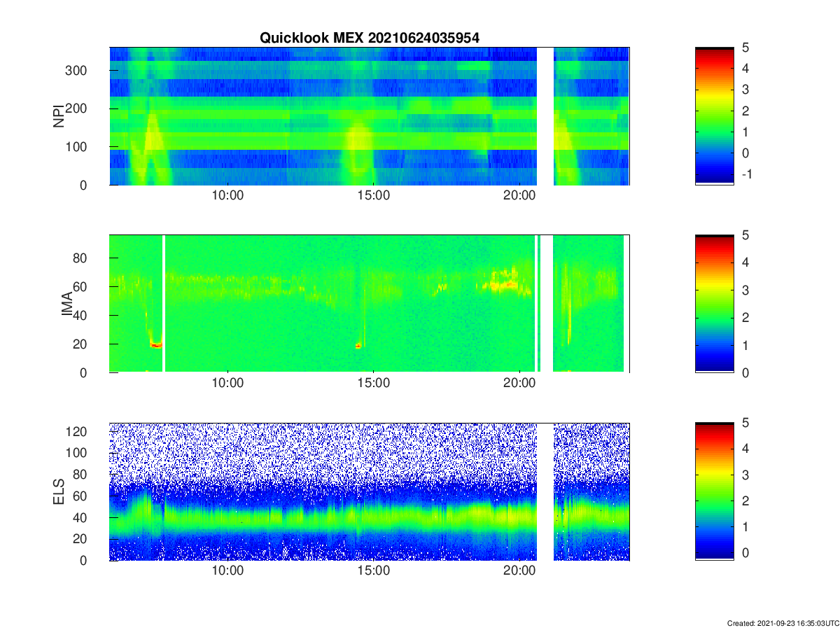Image resolution: width=840 pixels, height=630 pixels.
Task: Click inside the IMA spectrogram plot
Action: 370,304
